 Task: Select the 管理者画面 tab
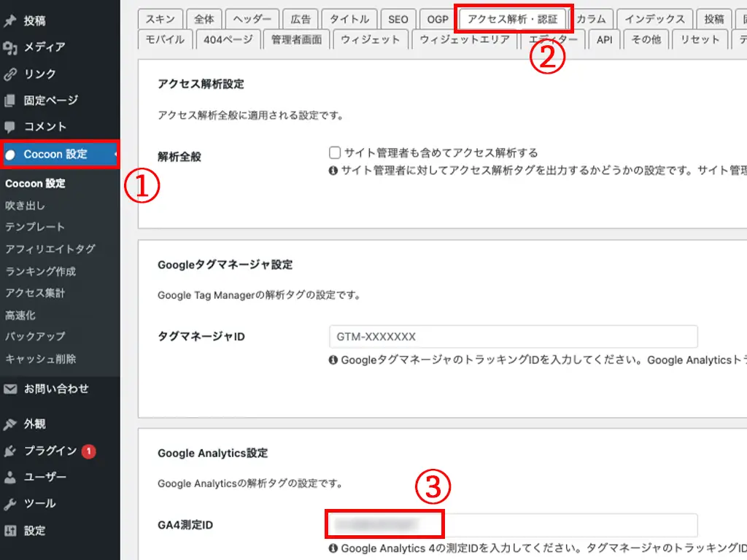click(296, 39)
